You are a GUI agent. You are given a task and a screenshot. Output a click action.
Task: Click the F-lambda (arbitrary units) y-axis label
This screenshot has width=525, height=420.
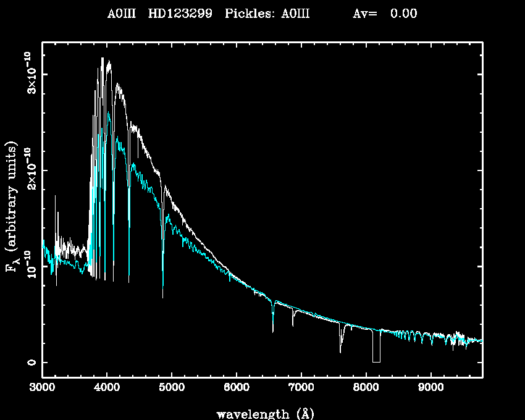[x=11, y=208]
